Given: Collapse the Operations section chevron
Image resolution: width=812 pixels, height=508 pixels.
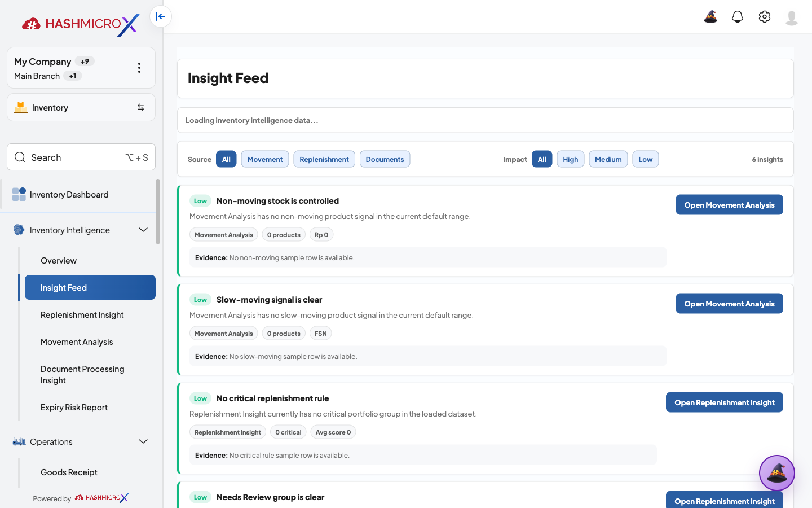Looking at the screenshot, I should (x=143, y=441).
